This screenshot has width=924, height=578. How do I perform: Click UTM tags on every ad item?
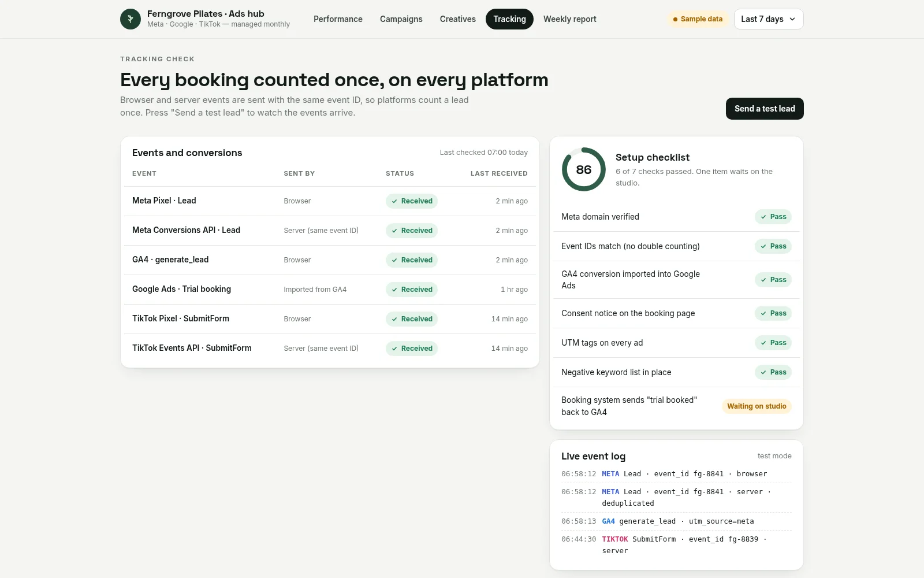click(x=676, y=343)
